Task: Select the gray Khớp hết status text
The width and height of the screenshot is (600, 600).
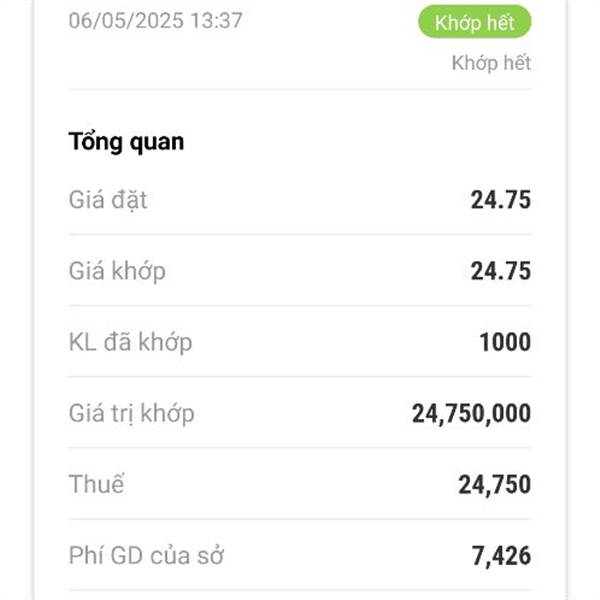Action: coord(491,63)
